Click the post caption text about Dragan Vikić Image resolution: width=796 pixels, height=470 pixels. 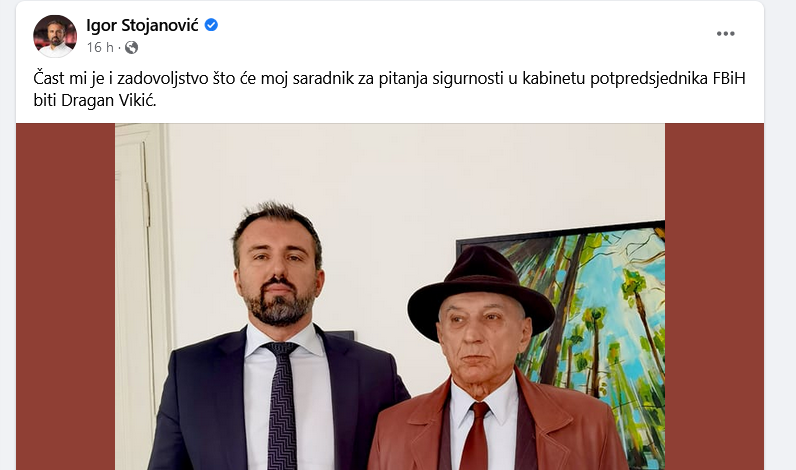click(x=389, y=89)
